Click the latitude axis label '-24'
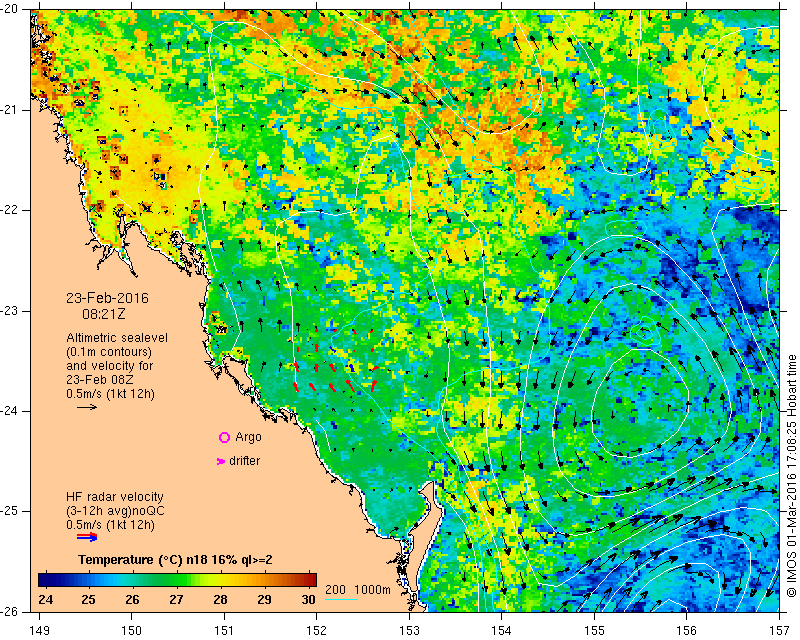The image size is (800, 640). [x=9, y=411]
